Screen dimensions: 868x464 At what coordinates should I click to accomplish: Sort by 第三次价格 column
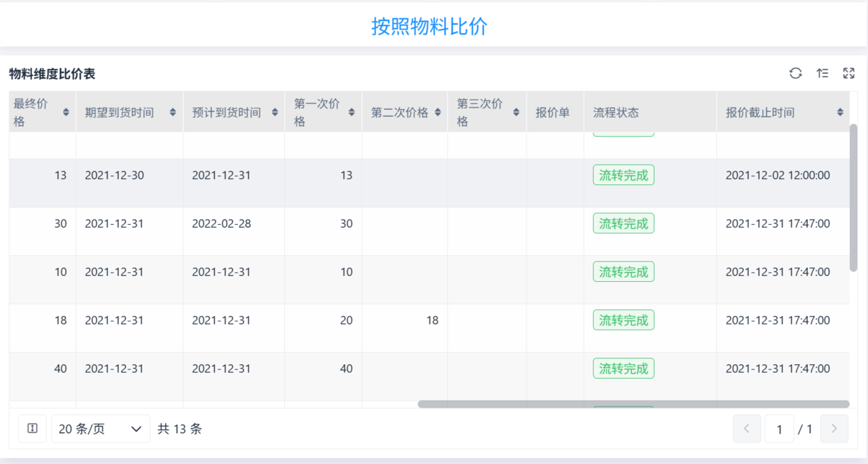[x=516, y=112]
